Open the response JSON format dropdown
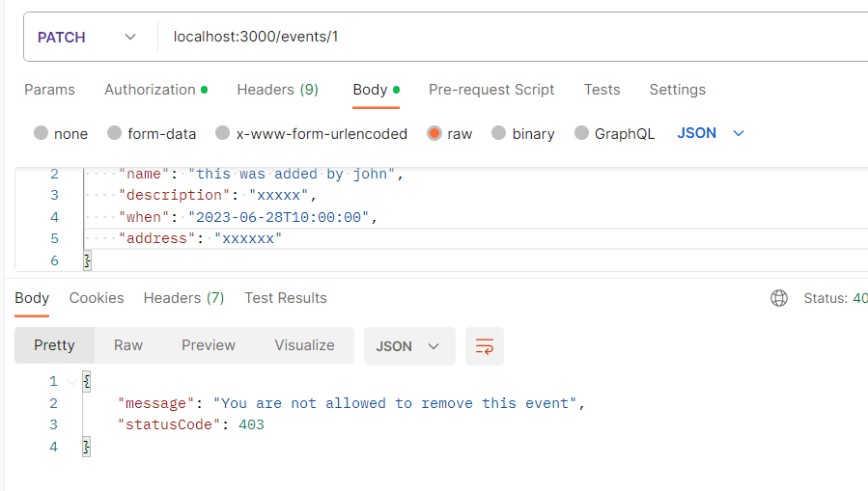The width and height of the screenshot is (868, 491). pos(408,346)
